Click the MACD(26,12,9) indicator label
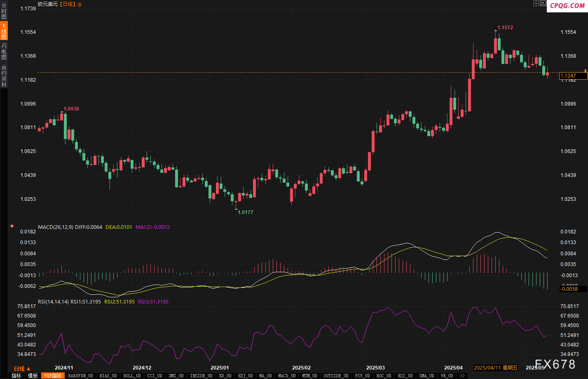Viewport: 588px width, 379px height. click(56, 227)
